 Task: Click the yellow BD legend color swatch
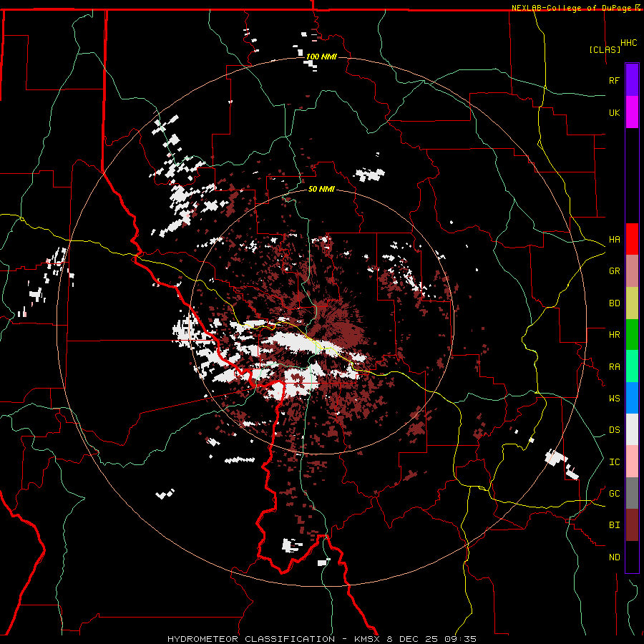coord(632,303)
